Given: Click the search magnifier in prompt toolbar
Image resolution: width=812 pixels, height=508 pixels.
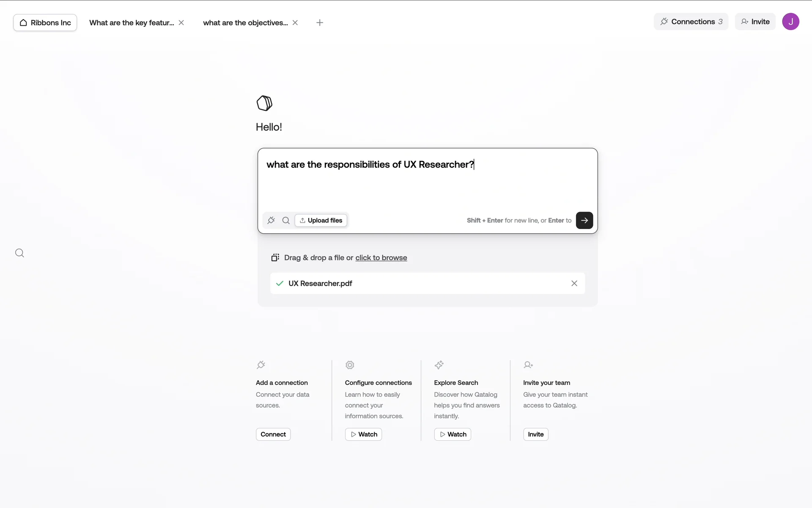Looking at the screenshot, I should [x=286, y=220].
